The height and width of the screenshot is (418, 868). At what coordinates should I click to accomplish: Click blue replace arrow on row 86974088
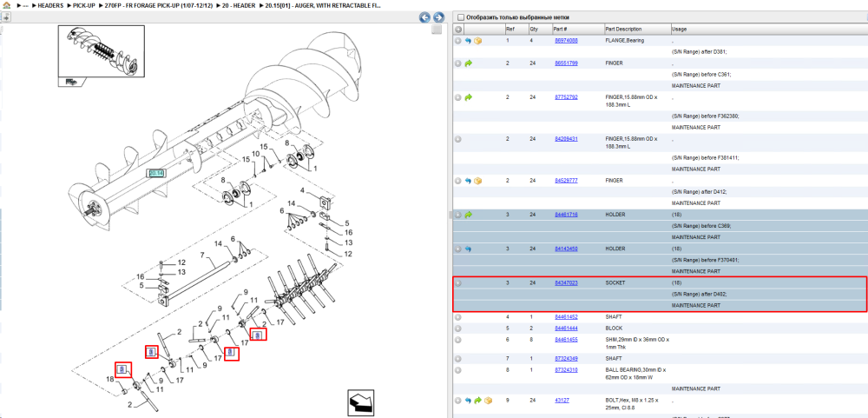468,41
